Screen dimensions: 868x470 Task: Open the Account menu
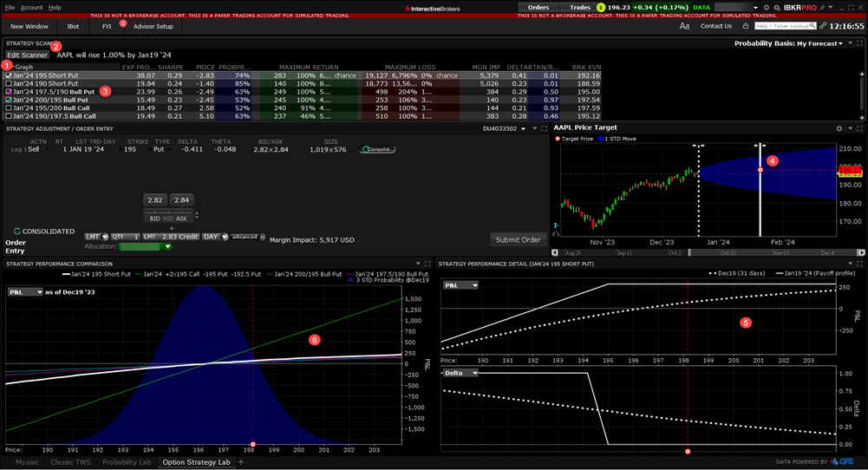coord(31,8)
